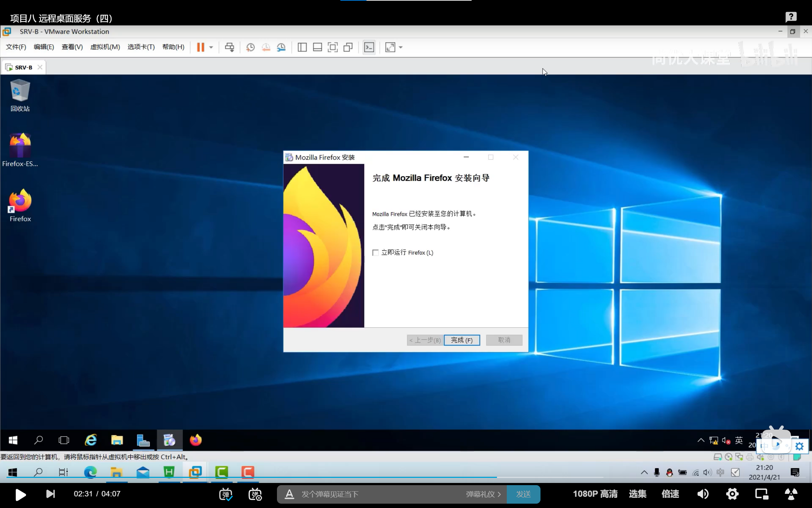Click send Ctrl+Alt+Del toolbar icon
812x508 pixels.
click(229, 47)
